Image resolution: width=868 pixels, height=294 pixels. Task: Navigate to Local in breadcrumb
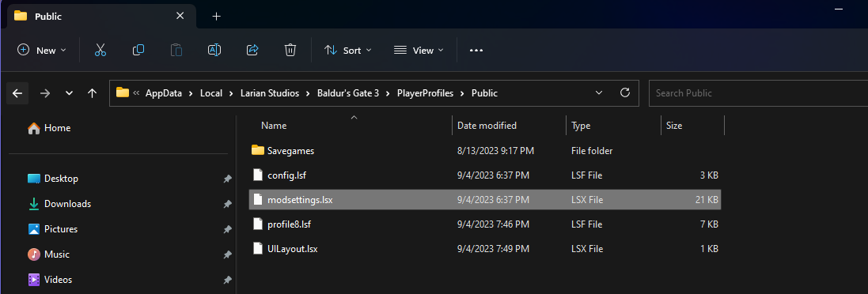click(211, 93)
